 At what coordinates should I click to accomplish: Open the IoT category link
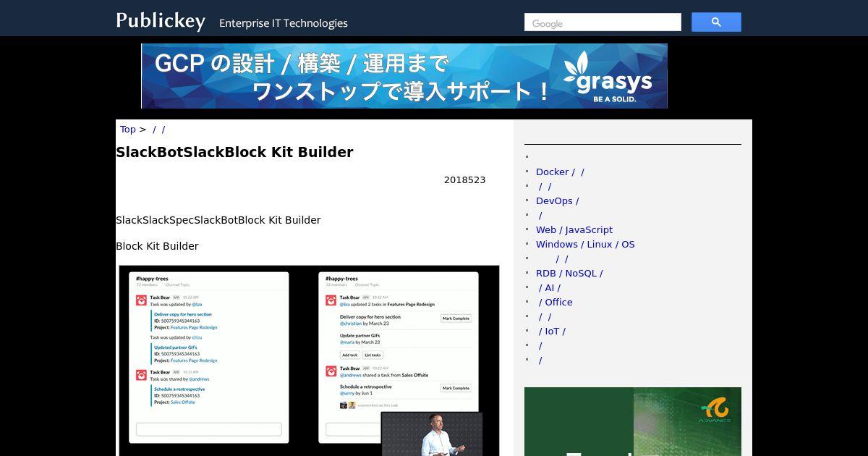tap(553, 332)
